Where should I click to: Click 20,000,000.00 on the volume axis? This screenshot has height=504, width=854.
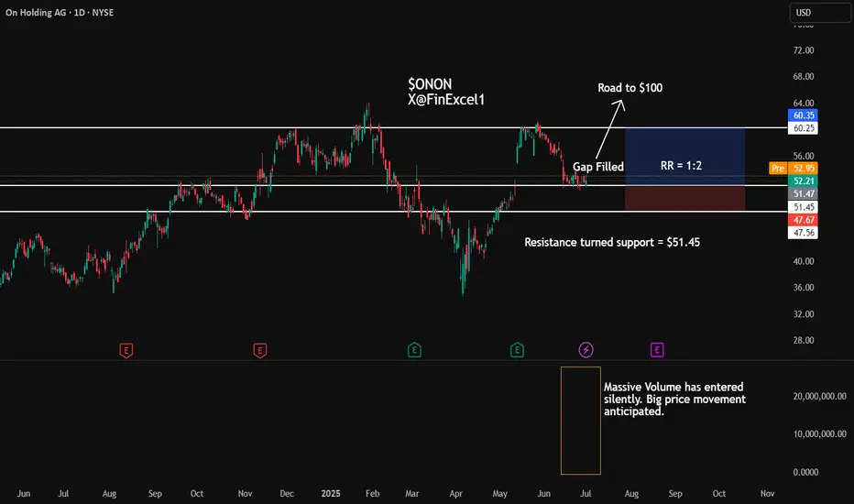[820, 396]
